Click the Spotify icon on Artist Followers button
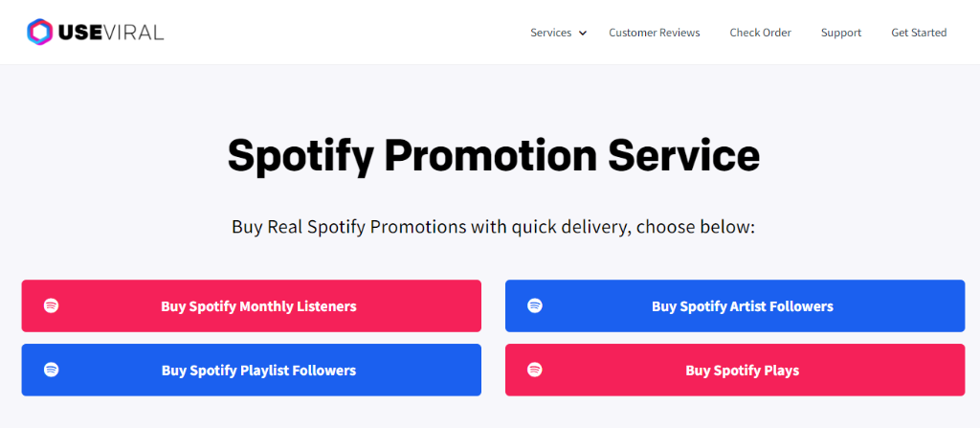Screen dimensions: 980x428 pyautogui.click(x=535, y=306)
